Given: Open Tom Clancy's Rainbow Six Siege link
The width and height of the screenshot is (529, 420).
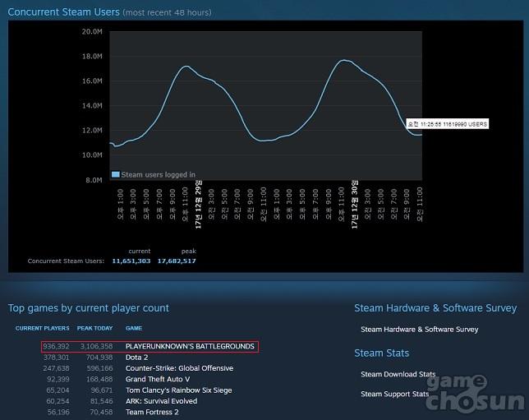Looking at the screenshot, I should pyautogui.click(x=178, y=390).
